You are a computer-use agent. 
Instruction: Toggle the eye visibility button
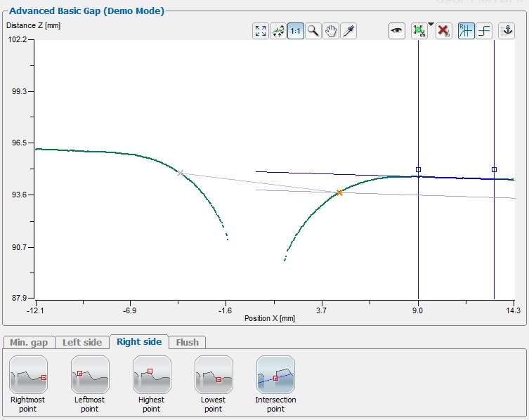click(x=397, y=31)
